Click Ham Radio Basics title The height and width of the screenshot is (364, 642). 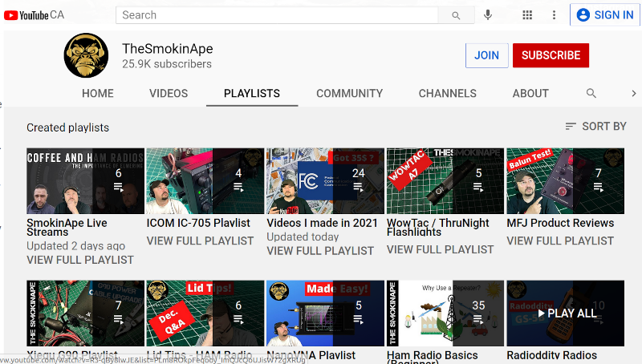pos(433,357)
